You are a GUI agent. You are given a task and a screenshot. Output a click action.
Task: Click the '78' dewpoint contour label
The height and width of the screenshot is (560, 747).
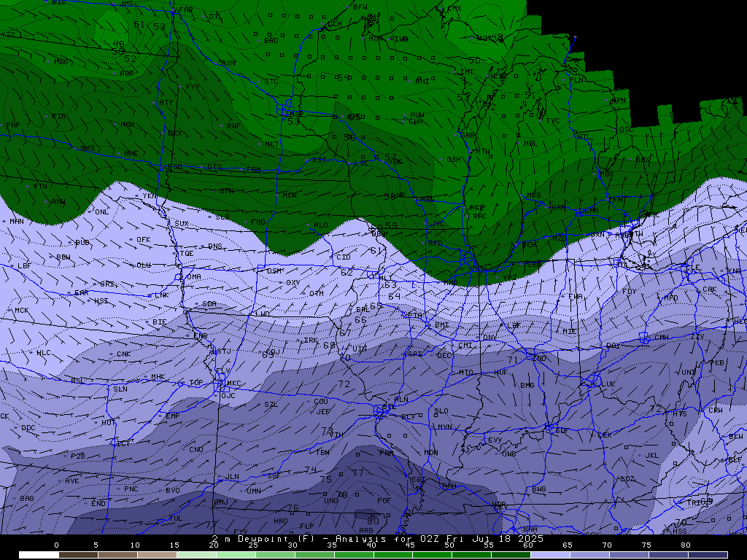click(342, 495)
